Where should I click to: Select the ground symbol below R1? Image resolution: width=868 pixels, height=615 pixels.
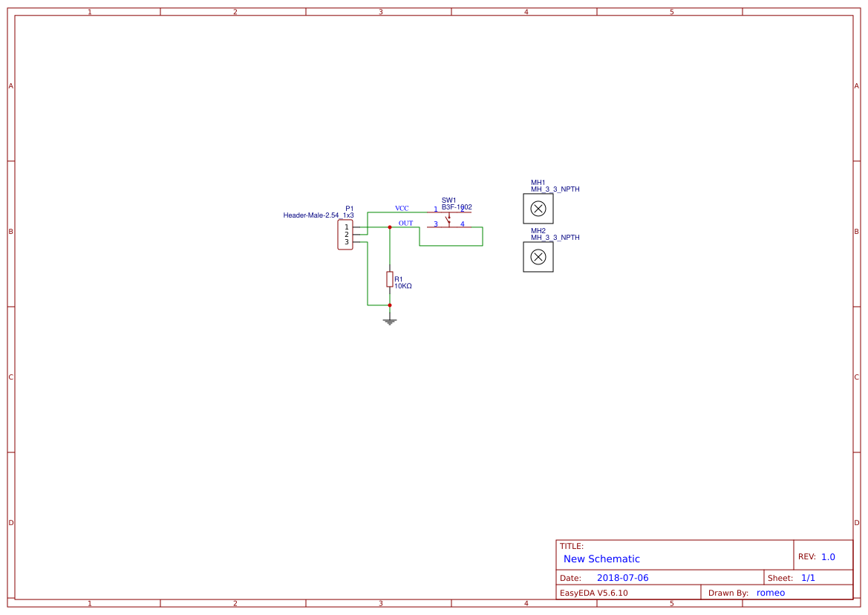click(x=390, y=320)
